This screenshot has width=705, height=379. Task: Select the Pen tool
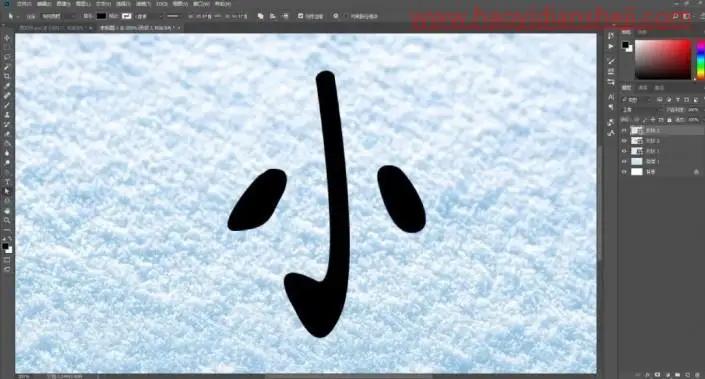(7, 172)
